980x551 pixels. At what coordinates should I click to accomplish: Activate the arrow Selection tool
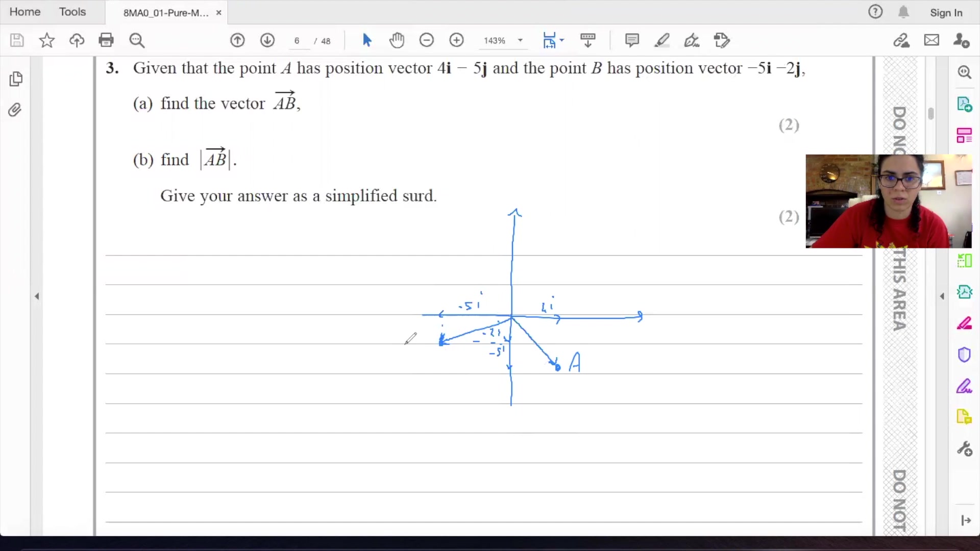click(x=366, y=40)
